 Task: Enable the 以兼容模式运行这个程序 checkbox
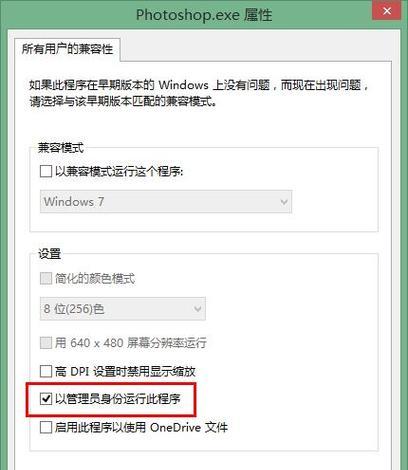(46, 171)
